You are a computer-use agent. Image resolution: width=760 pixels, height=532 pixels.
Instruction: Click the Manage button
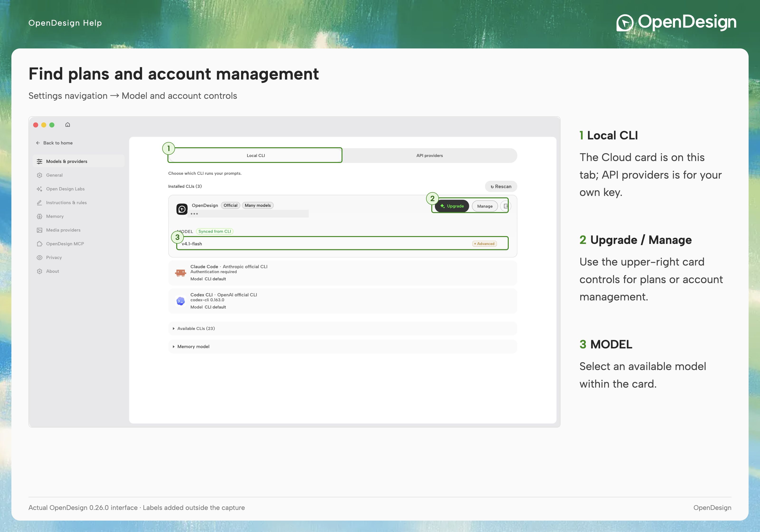(x=484, y=206)
